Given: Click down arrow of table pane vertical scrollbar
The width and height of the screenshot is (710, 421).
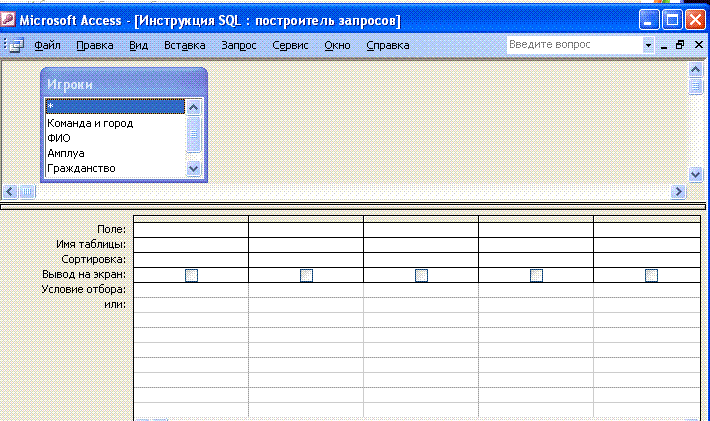Looking at the screenshot, I should tap(696, 174).
